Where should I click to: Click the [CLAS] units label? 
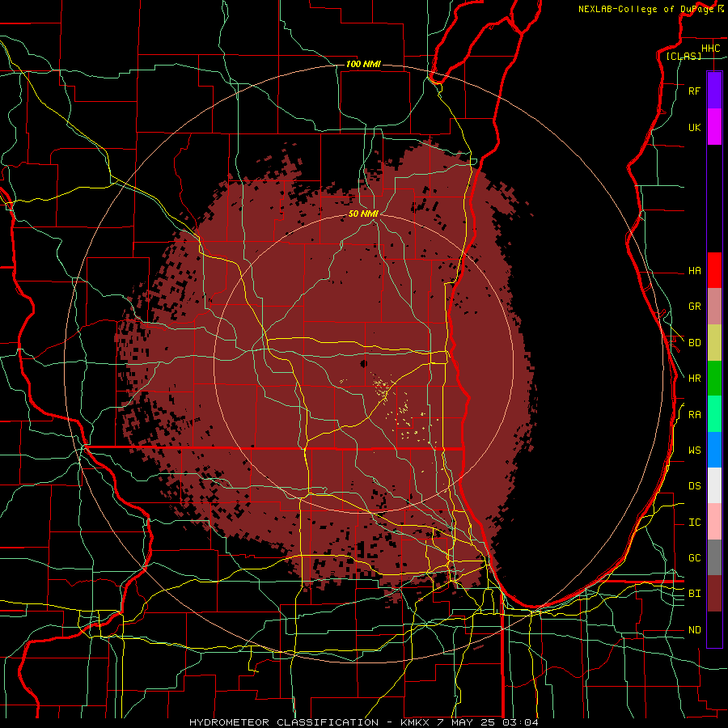684,57
